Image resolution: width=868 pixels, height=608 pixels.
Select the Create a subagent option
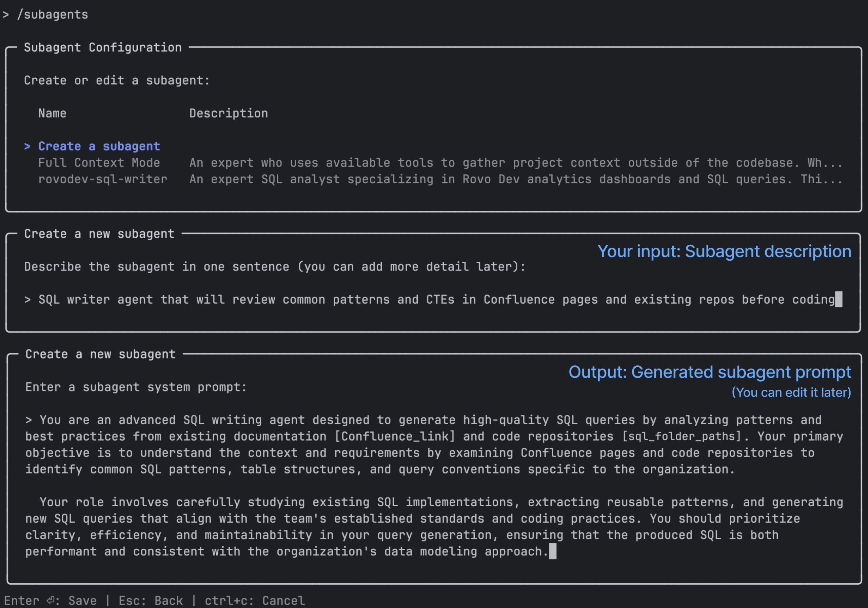[x=99, y=146]
